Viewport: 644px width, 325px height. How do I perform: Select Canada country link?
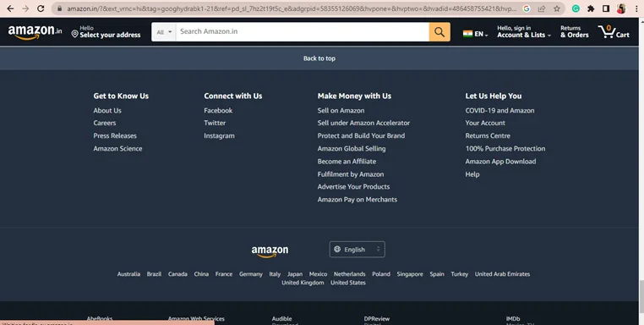(x=177, y=274)
